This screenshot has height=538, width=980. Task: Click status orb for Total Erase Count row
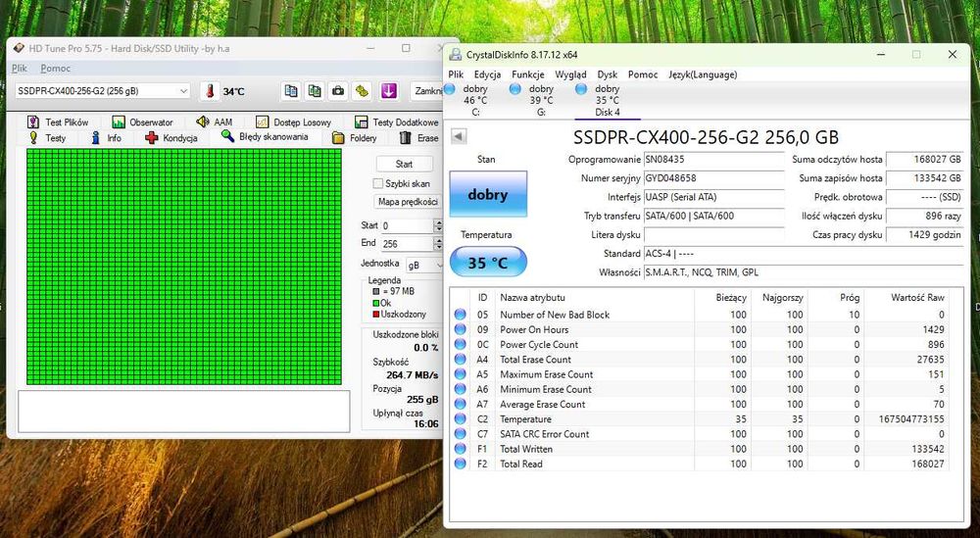click(x=461, y=360)
